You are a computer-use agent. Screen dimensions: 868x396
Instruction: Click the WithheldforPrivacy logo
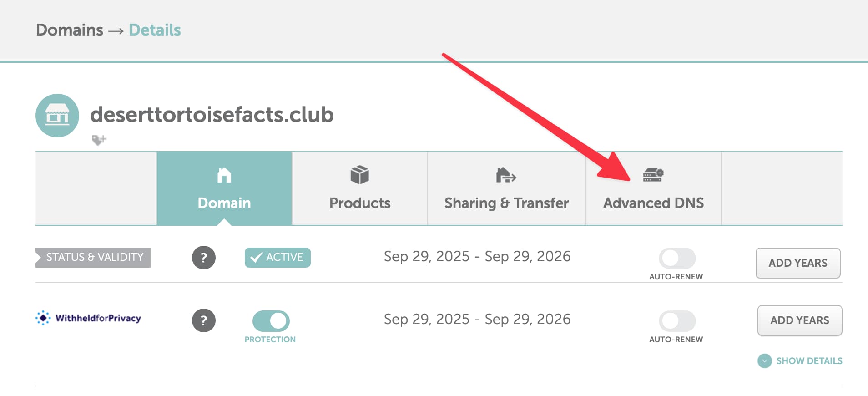(x=89, y=318)
